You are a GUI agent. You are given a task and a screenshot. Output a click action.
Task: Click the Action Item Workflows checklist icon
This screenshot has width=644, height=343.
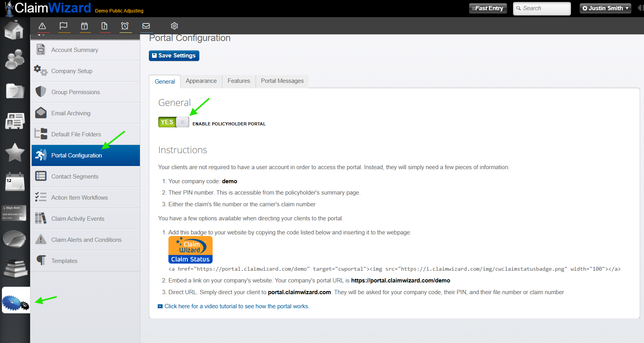[41, 197]
